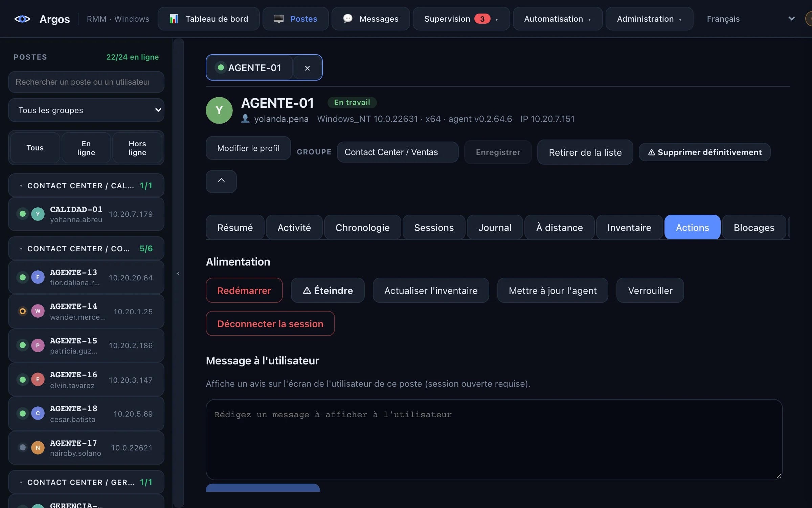
Task: Open the Tous les groupes dropdown
Action: (86, 110)
